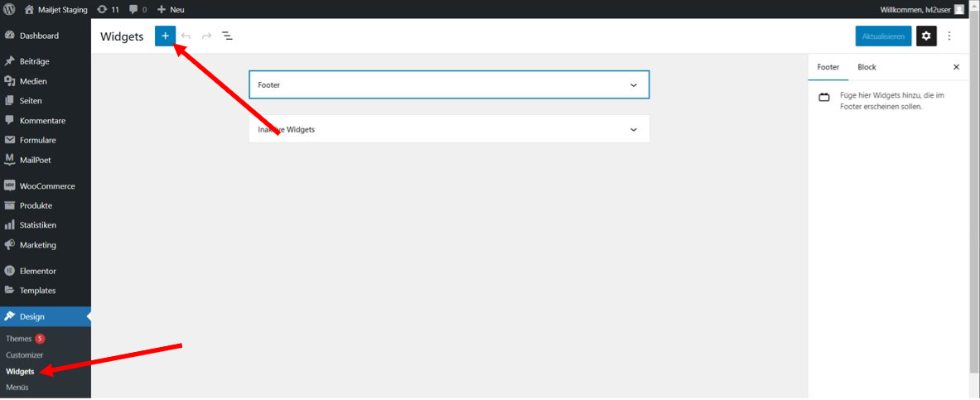Open the three-dot options menu
Viewport: 980px width, 400px height.
[x=949, y=36]
